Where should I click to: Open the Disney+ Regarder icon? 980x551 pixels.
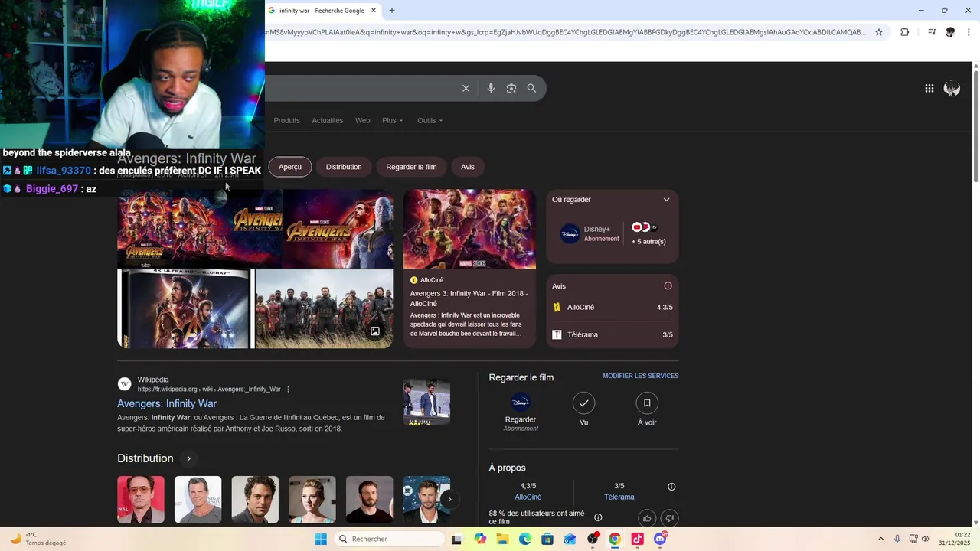521,403
